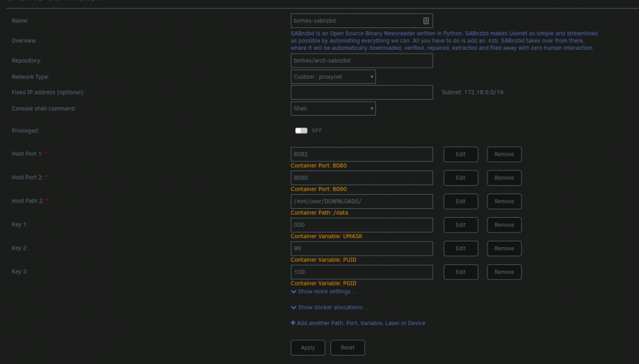Image resolution: width=639 pixels, height=364 pixels.
Task: Edit the PGID variable Key 3
Action: pyautogui.click(x=461, y=272)
